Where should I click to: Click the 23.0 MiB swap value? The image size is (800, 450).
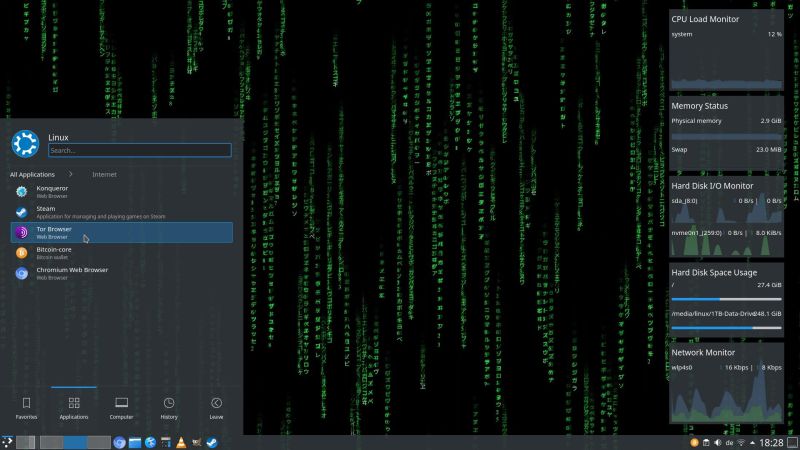(x=769, y=149)
